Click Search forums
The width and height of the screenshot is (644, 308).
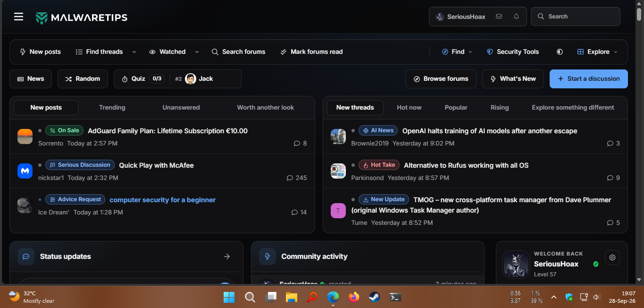tap(238, 52)
